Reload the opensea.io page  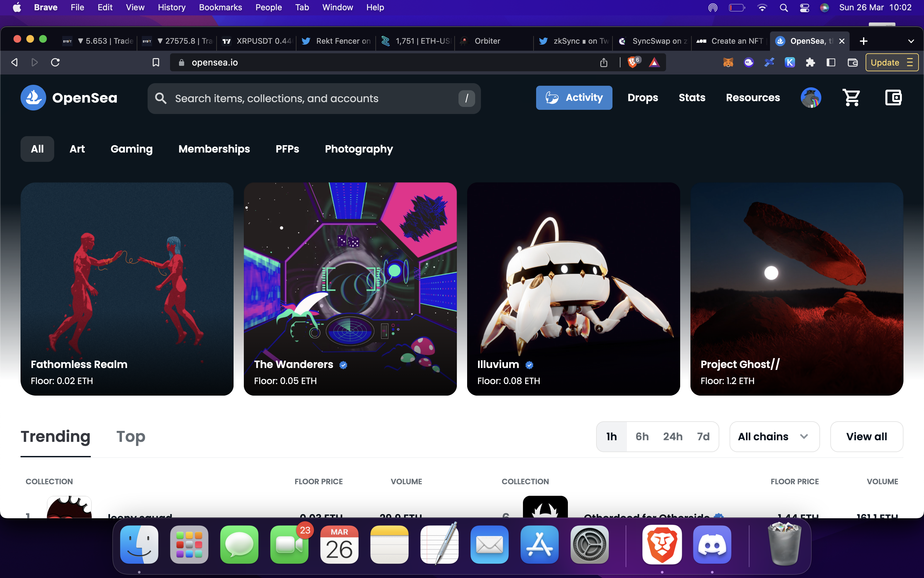pyautogui.click(x=56, y=62)
